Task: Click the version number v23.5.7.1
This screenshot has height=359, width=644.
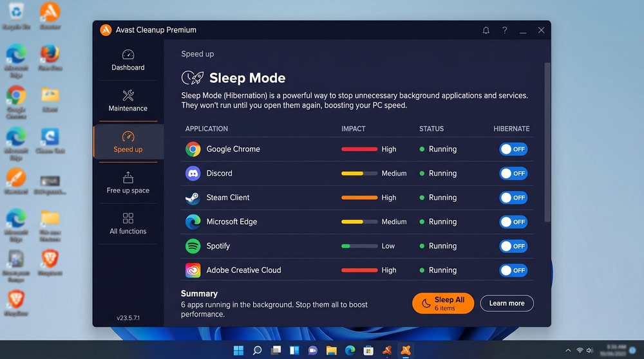Action: coord(128,318)
